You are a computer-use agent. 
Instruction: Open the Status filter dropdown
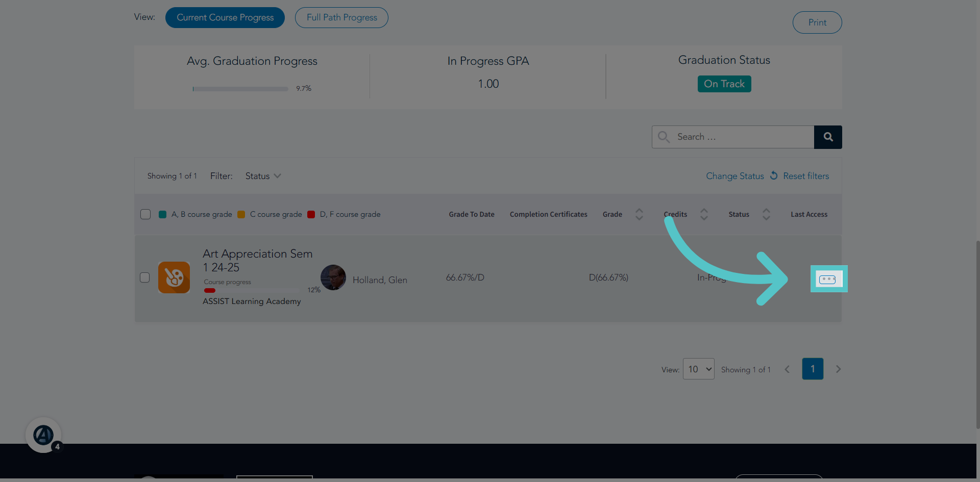tap(263, 176)
